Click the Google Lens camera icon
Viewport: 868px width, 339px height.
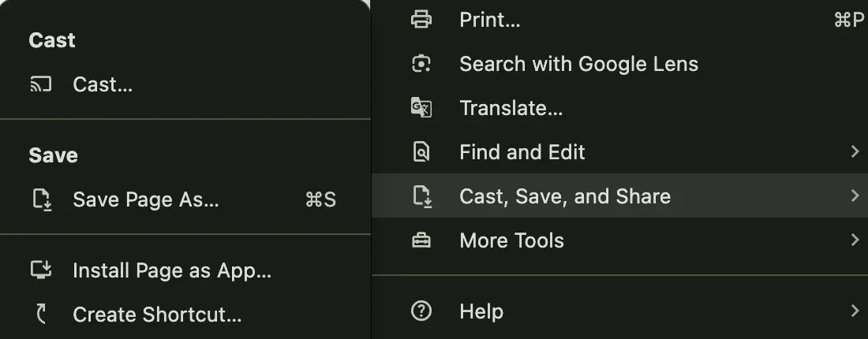[x=421, y=64]
